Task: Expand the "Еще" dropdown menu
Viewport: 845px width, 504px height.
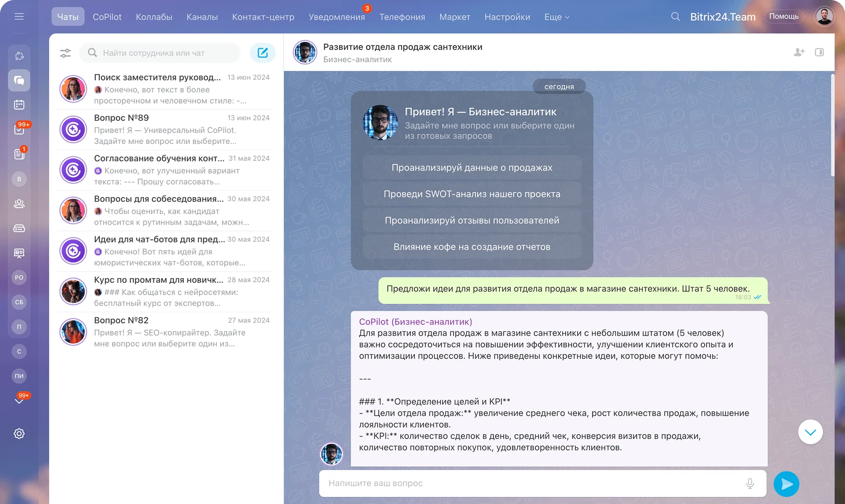Action: [556, 17]
